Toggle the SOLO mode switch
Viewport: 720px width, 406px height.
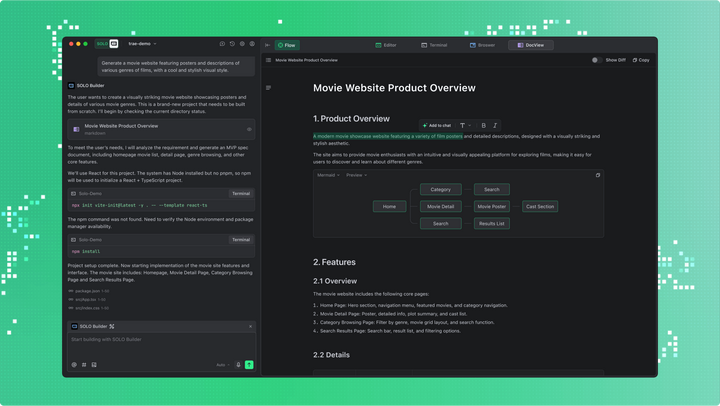[x=107, y=44]
